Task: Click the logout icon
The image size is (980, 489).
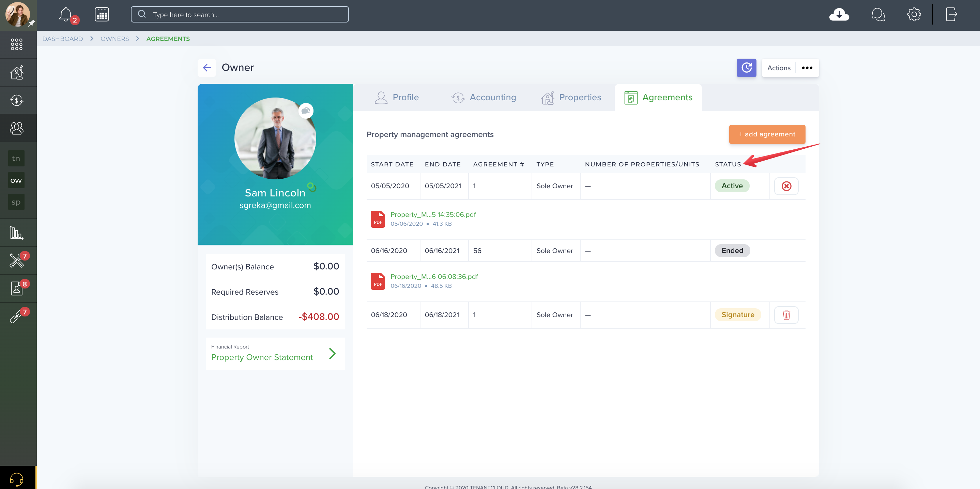Action: (x=951, y=14)
